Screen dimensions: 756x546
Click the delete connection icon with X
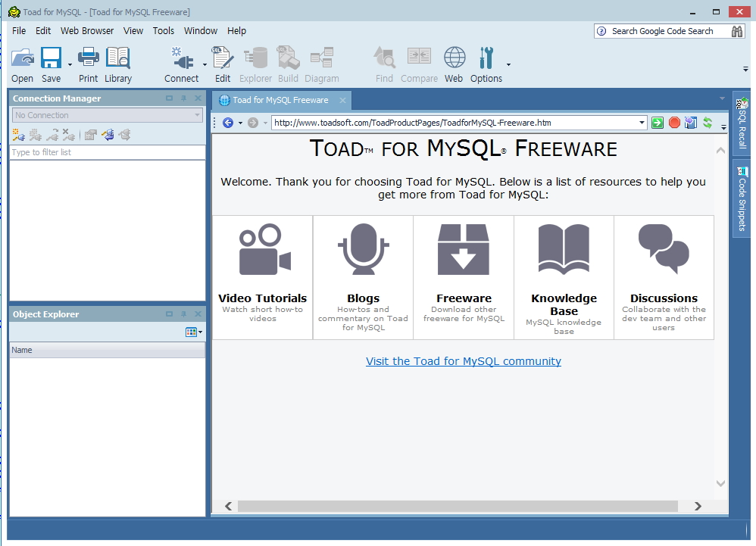(x=68, y=135)
